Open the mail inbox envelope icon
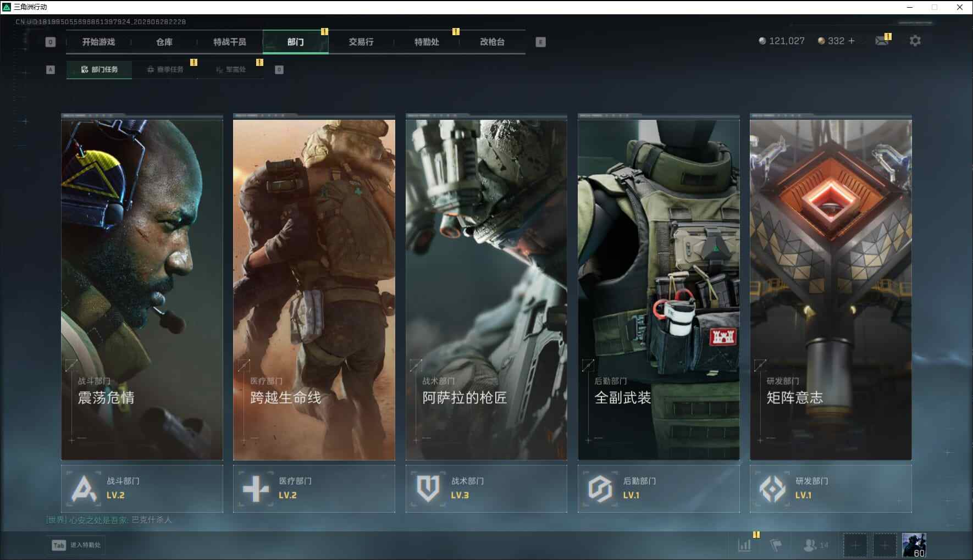973x560 pixels. coord(882,41)
